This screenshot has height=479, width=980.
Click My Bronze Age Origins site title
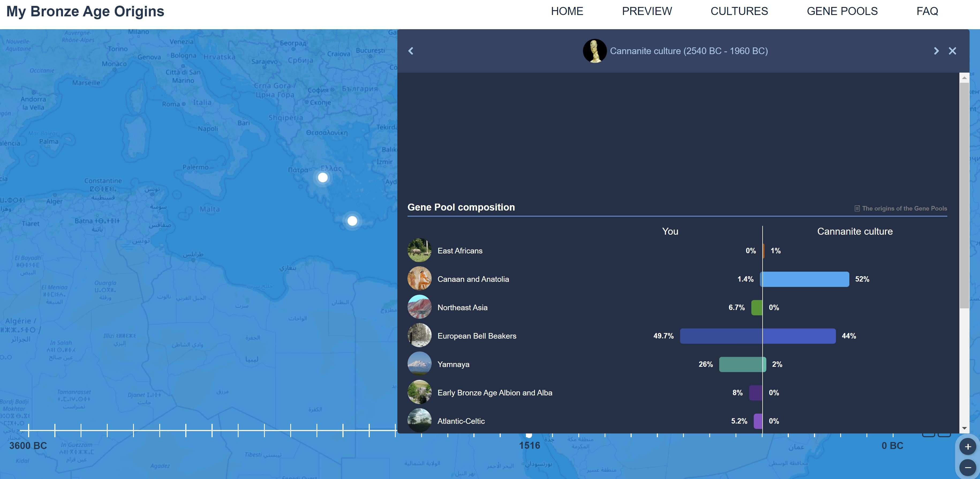[x=85, y=12]
